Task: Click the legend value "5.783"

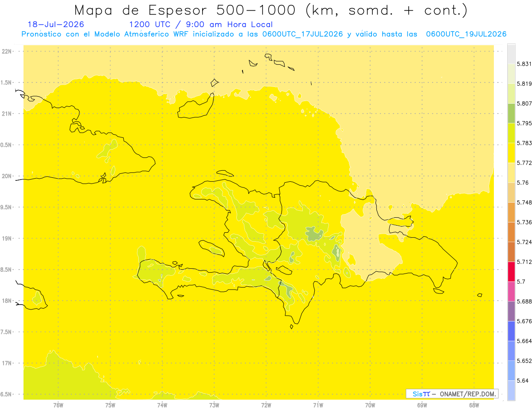Action: pos(524,143)
